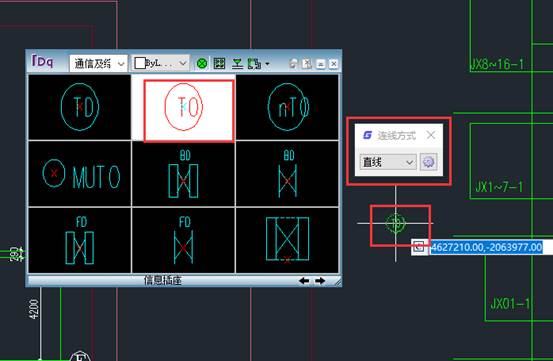
Task: Expand the small arrow beside block replace icon
Action: pos(267,64)
